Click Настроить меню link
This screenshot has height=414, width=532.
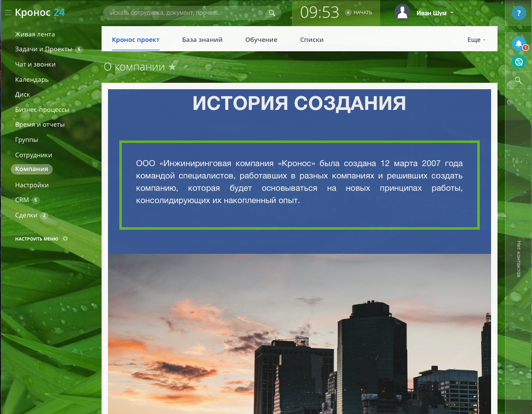point(36,239)
